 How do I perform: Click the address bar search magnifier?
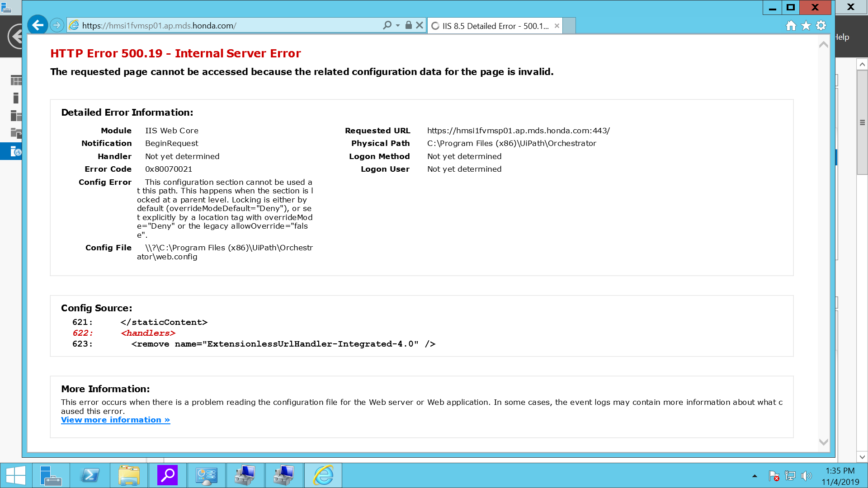[387, 25]
